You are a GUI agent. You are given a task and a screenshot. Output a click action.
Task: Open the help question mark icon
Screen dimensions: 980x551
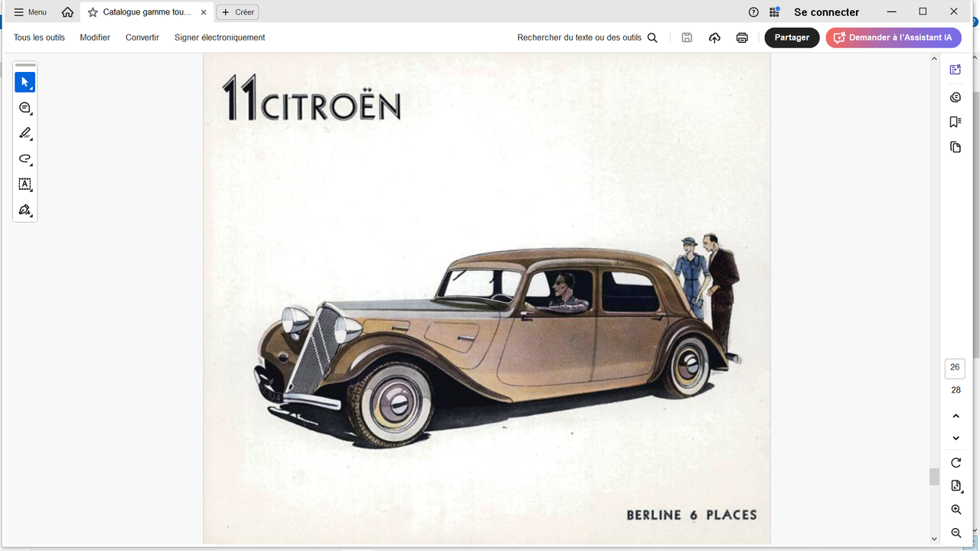pos(753,12)
